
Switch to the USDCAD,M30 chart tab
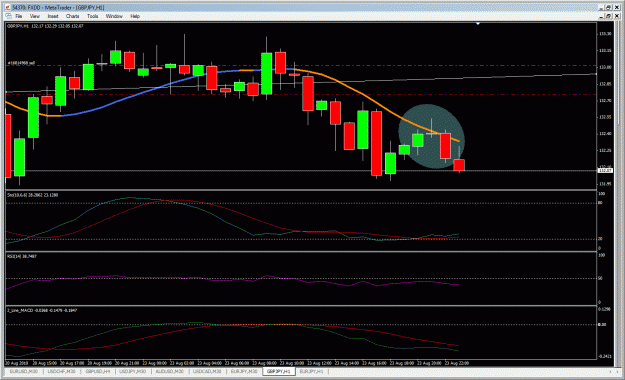click(x=207, y=372)
